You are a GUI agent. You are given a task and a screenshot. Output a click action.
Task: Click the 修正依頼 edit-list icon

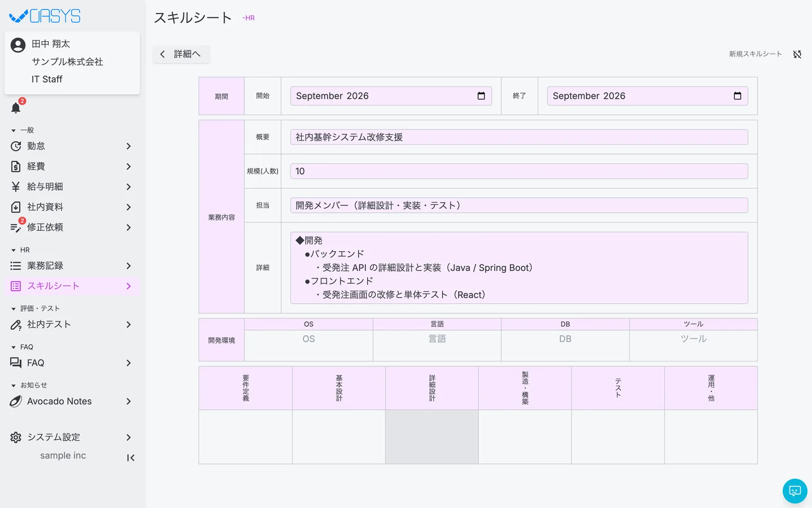pyautogui.click(x=16, y=227)
